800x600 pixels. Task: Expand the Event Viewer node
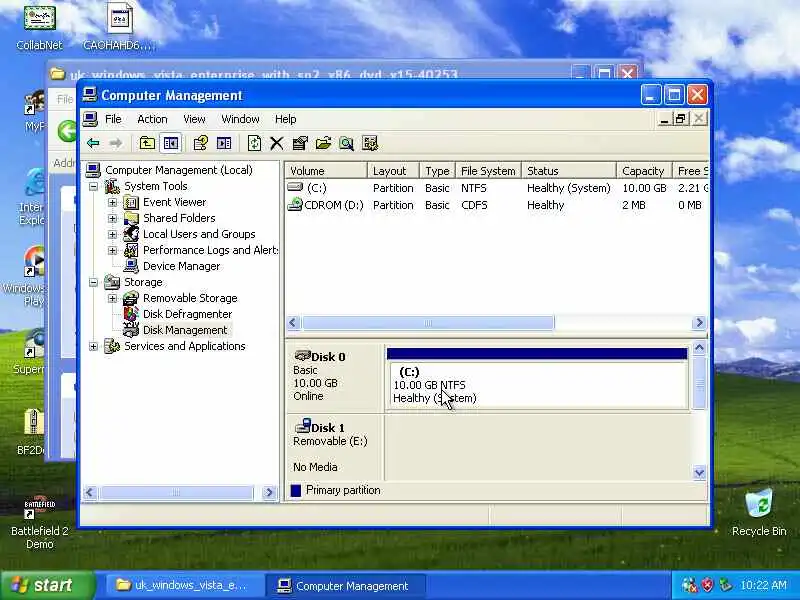(112, 203)
